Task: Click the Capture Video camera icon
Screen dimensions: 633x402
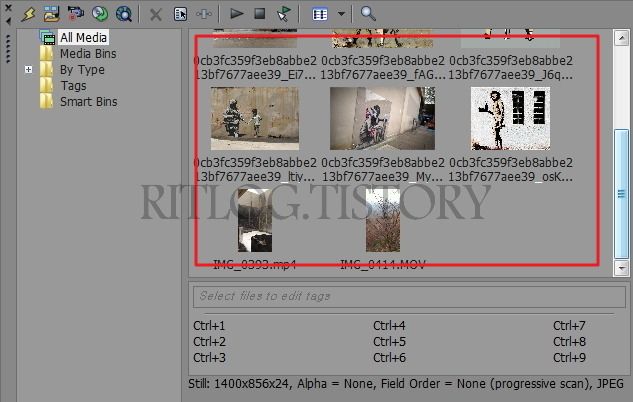Action: pos(75,13)
